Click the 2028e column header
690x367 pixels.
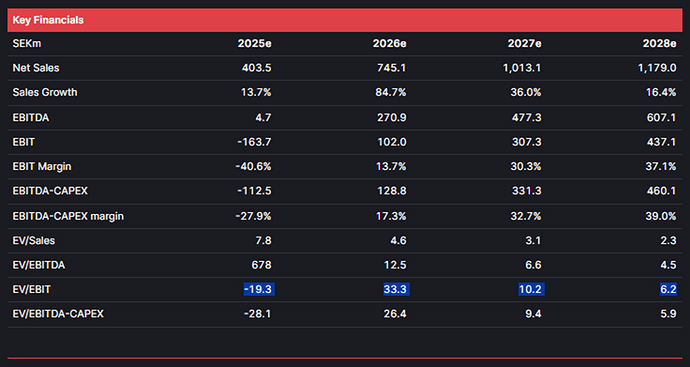[x=659, y=44]
